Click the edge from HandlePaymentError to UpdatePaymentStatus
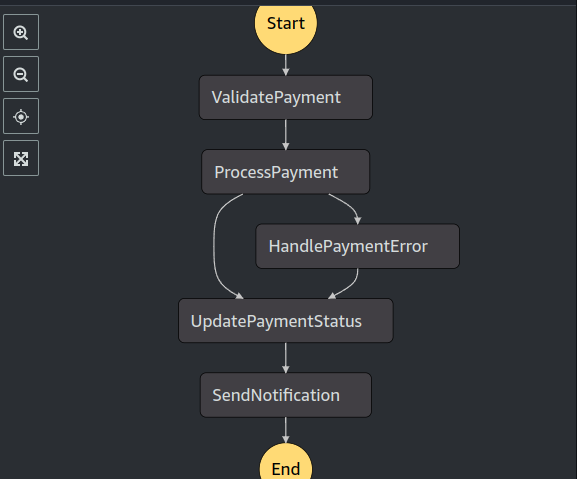Image resolution: width=577 pixels, height=479 pixels. 350,285
